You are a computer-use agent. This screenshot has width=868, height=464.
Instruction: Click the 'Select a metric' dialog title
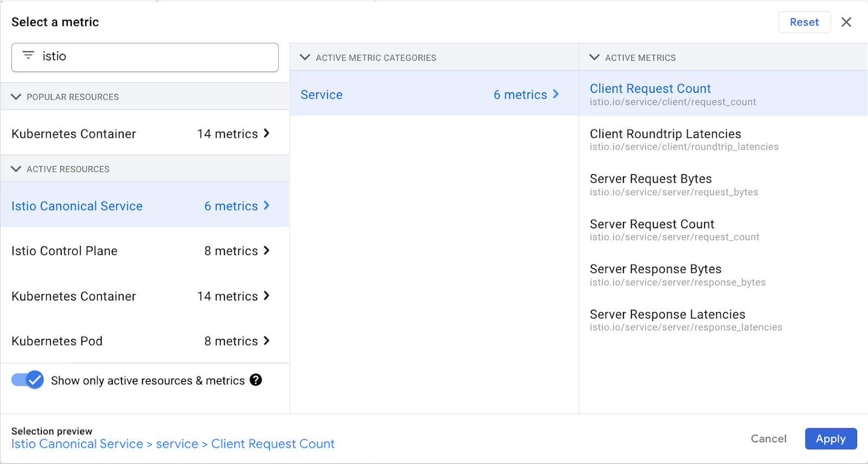pyautogui.click(x=55, y=22)
